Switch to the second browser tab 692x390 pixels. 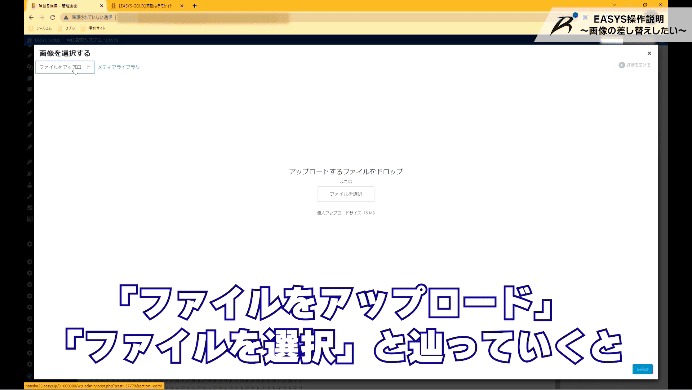click(146, 6)
